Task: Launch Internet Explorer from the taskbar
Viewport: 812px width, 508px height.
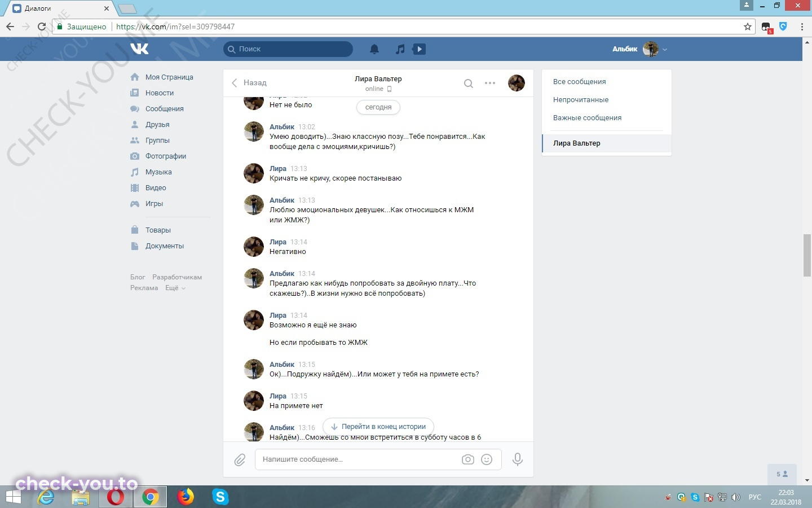Action: [x=46, y=497]
